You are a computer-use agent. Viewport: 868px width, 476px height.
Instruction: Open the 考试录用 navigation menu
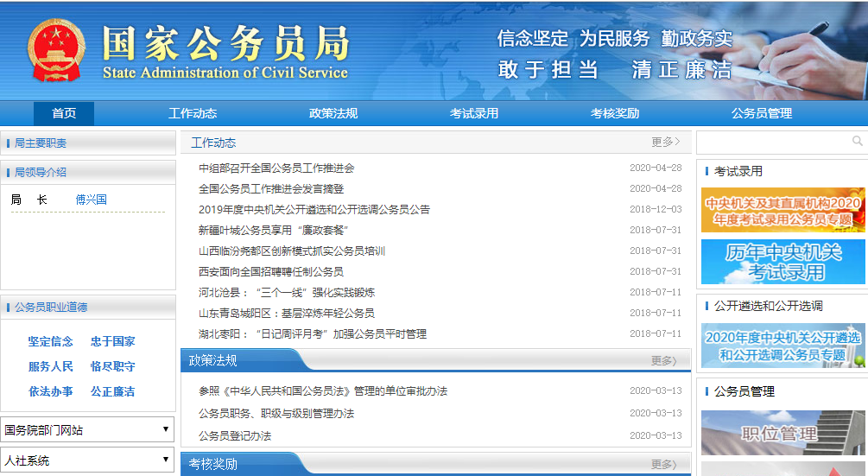coord(474,113)
